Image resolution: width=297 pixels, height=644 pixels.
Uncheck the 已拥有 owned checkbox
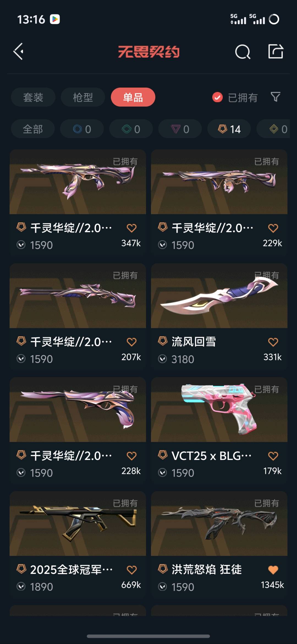click(217, 97)
